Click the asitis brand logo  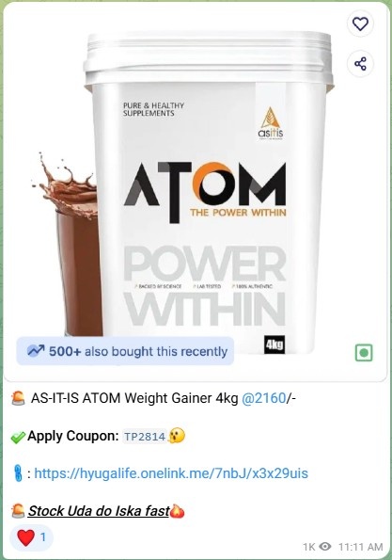271,123
